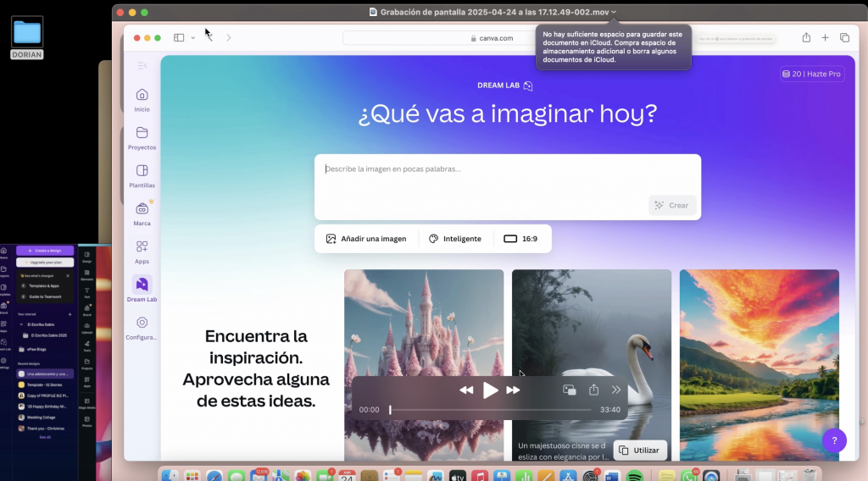Open the 16:9 aspect ratio selector

pyautogui.click(x=520, y=239)
